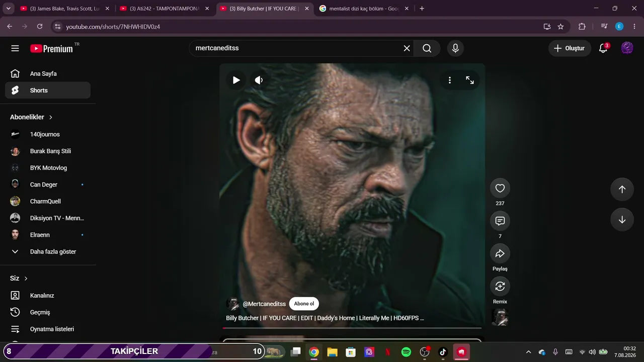This screenshot has height=362, width=644.
Task: Reload the current page
Action: coord(40,27)
